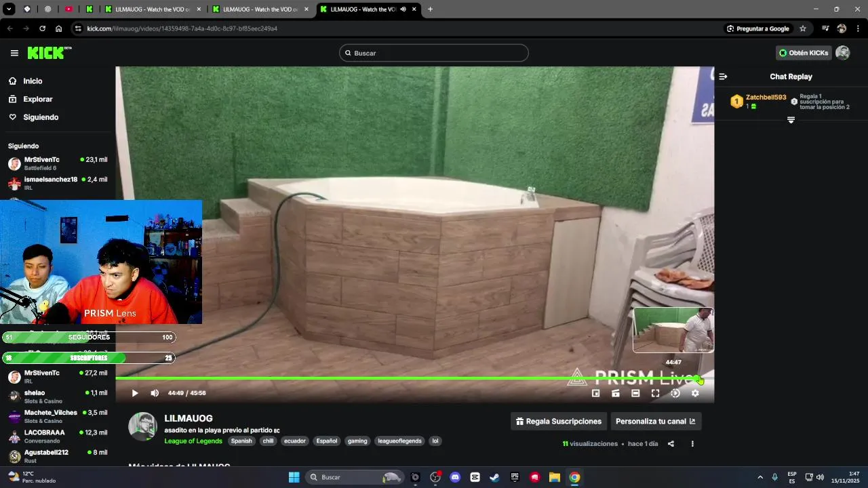Play the paused VOD video
868x488 pixels.
[134, 393]
